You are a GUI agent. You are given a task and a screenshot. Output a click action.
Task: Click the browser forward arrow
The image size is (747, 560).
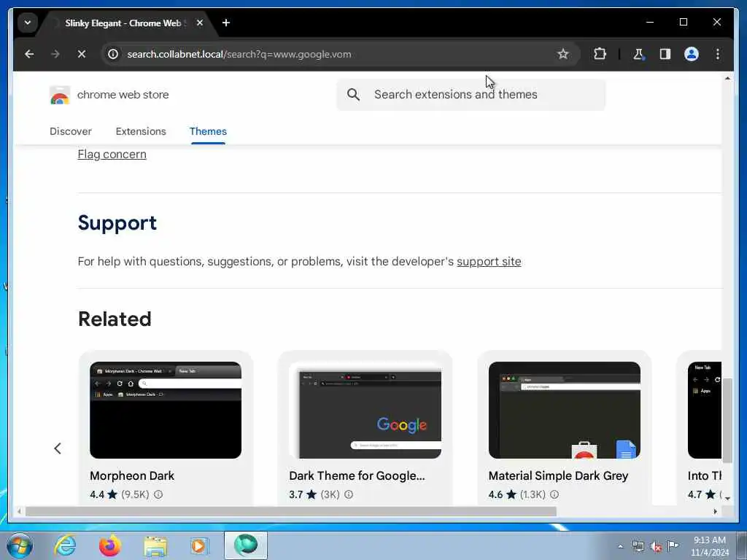(x=55, y=54)
